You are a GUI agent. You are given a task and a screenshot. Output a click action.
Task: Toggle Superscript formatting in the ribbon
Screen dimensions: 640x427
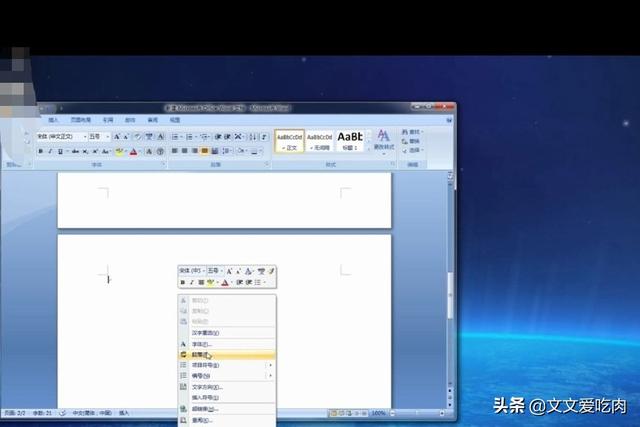[95, 151]
